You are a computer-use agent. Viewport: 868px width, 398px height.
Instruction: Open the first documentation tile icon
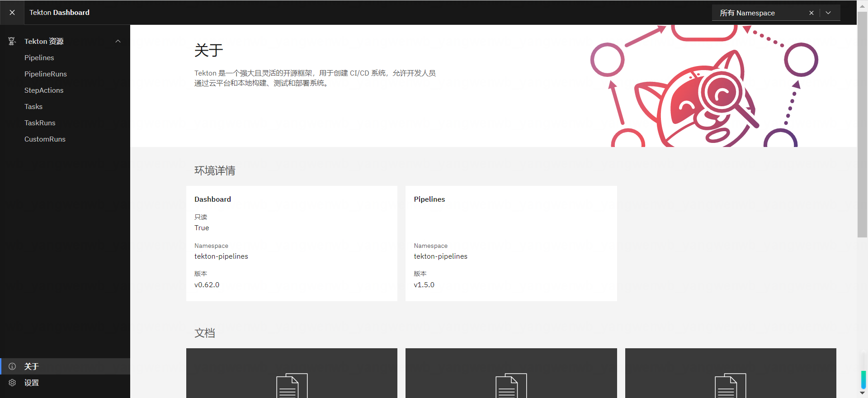292,386
